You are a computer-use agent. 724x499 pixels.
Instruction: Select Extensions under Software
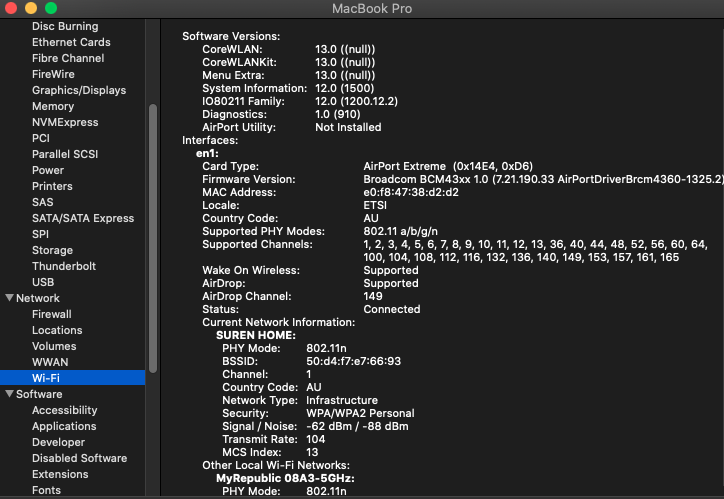point(60,474)
